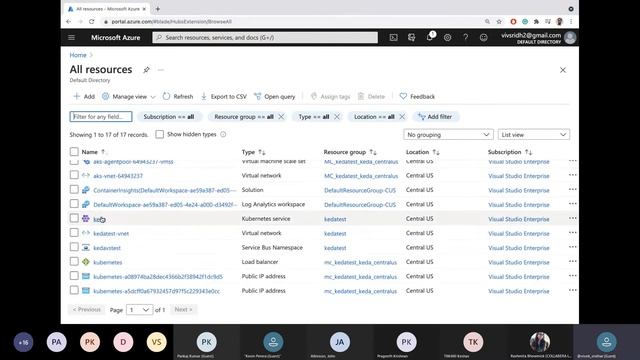Toggle Show hidden types checkbox
This screenshot has width=640, height=360.
pos(160,134)
